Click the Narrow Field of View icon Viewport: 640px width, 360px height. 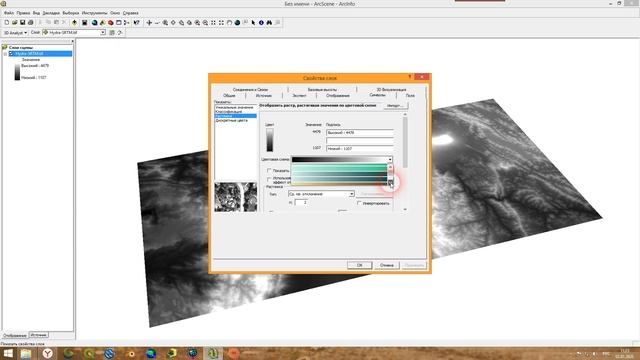[x=213, y=22]
